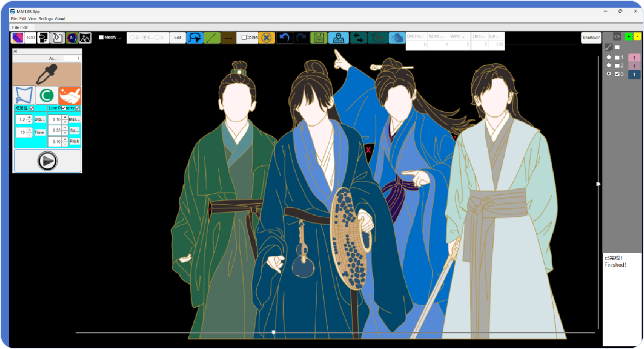The image size is (644, 349).
Task: Toggle the rightmost Line Property checkbox
Action: click(78, 108)
